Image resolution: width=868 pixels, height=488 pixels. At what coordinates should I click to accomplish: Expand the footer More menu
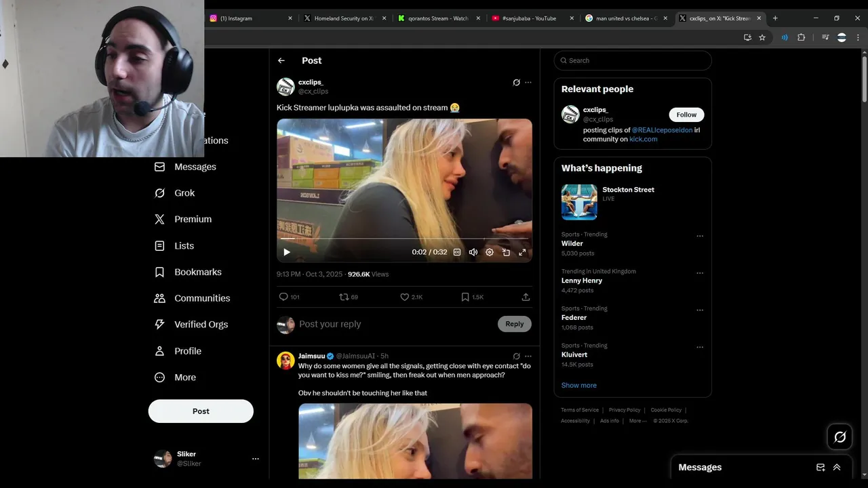pos(637,421)
